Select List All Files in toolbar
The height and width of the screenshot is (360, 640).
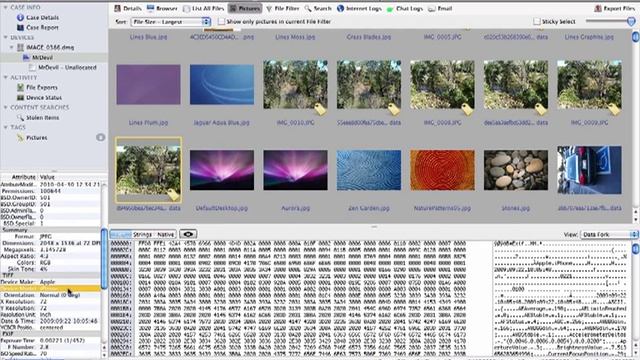204,8
